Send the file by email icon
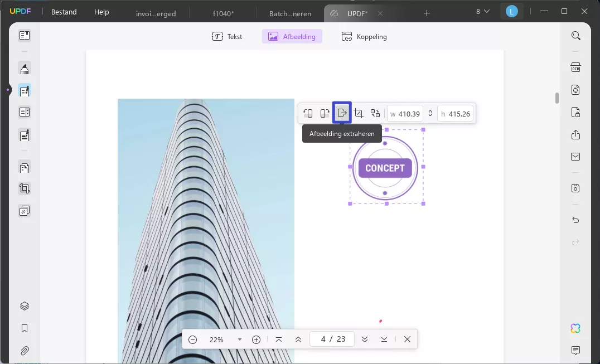This screenshot has height=364, width=600. (575, 157)
